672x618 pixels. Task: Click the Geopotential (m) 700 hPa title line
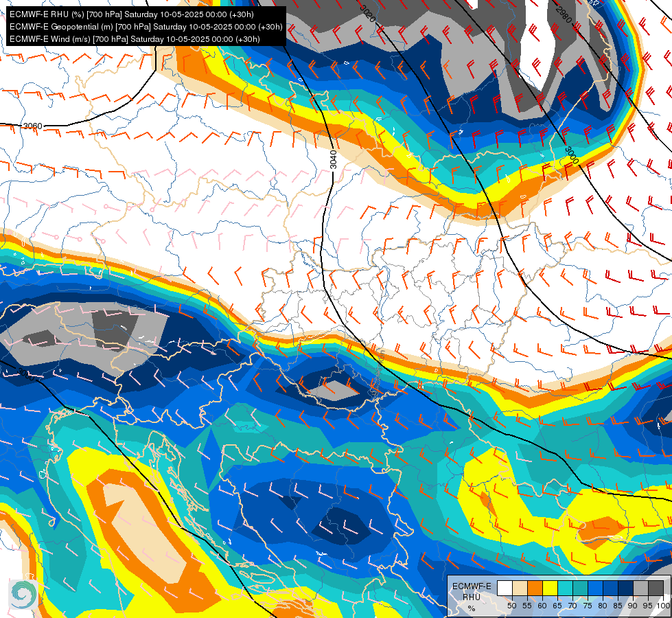146,27
